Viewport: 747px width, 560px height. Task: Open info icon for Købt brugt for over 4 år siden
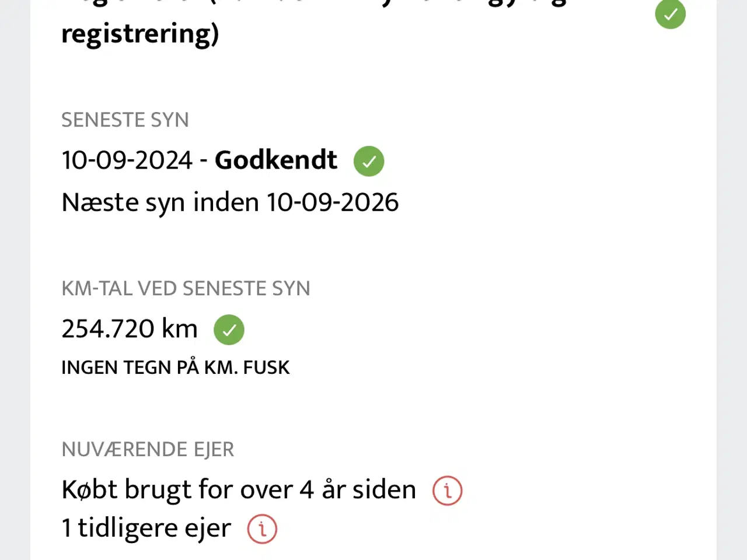(447, 491)
